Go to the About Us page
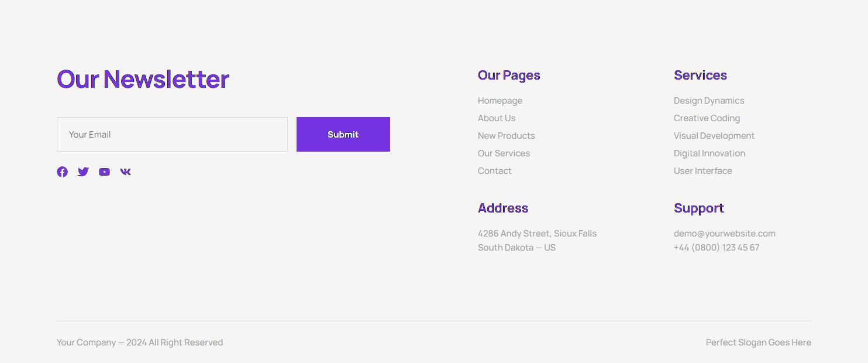This screenshot has height=363, width=868. point(497,118)
